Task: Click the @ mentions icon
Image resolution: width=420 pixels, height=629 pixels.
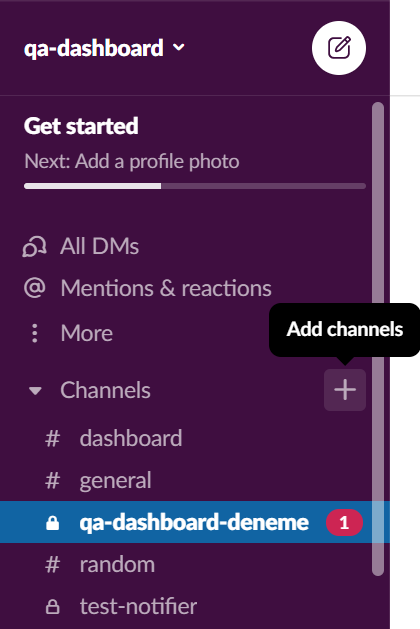Action: (x=34, y=288)
